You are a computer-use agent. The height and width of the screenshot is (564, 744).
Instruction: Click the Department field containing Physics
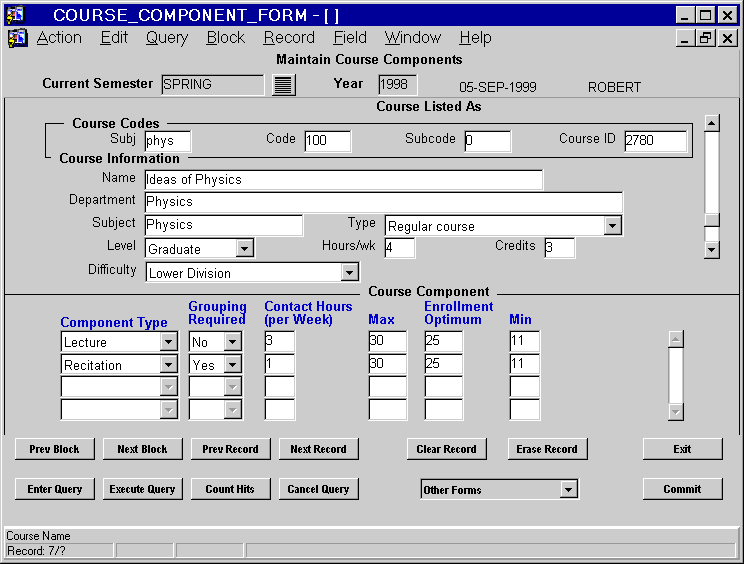pos(383,202)
